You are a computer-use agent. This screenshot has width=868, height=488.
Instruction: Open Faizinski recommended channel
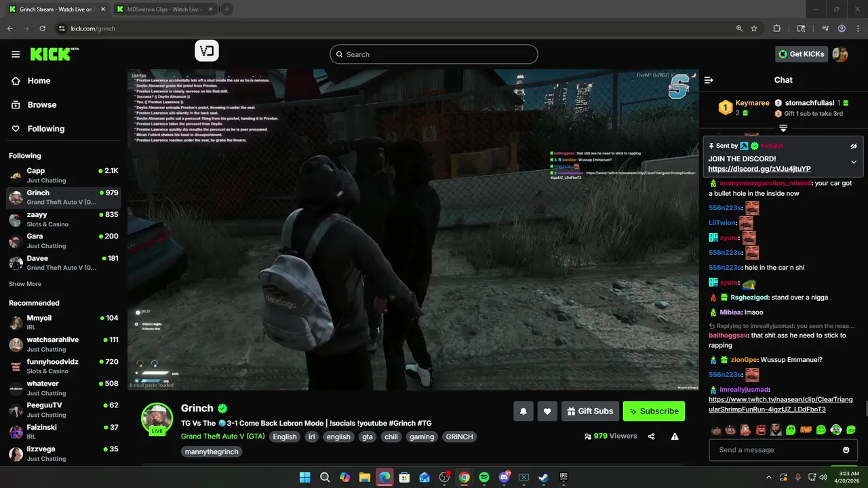click(x=64, y=432)
